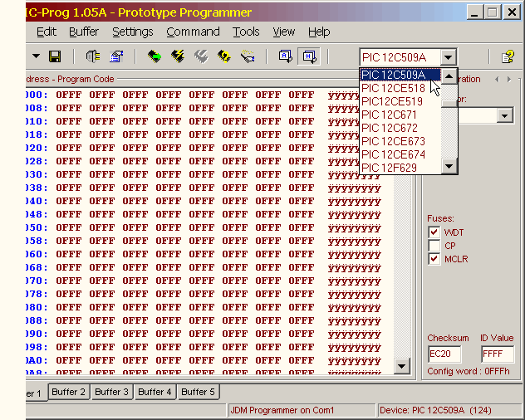Click the Save file toolbar icon

coord(55,56)
